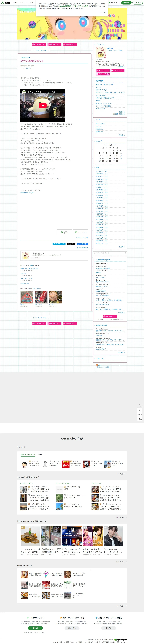Open recent article ほめられると嬉しいものです in sidebar
The height and width of the screenshot is (644, 144).
coord(104,84)
